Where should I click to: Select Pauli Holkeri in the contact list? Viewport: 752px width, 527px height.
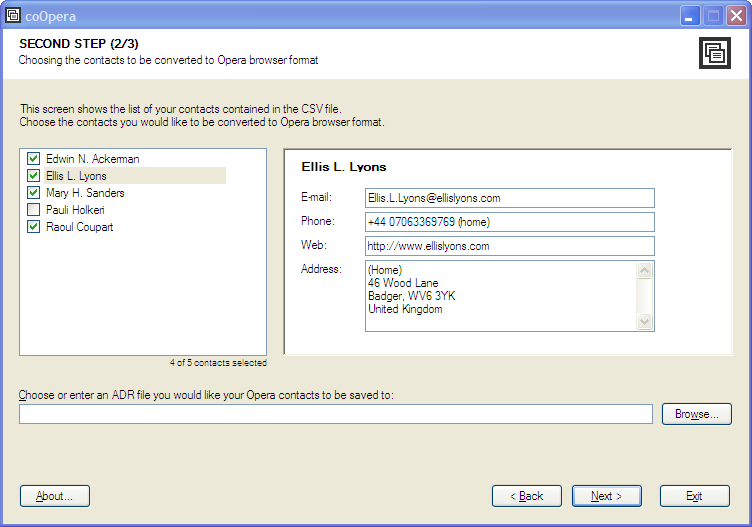tap(75, 210)
